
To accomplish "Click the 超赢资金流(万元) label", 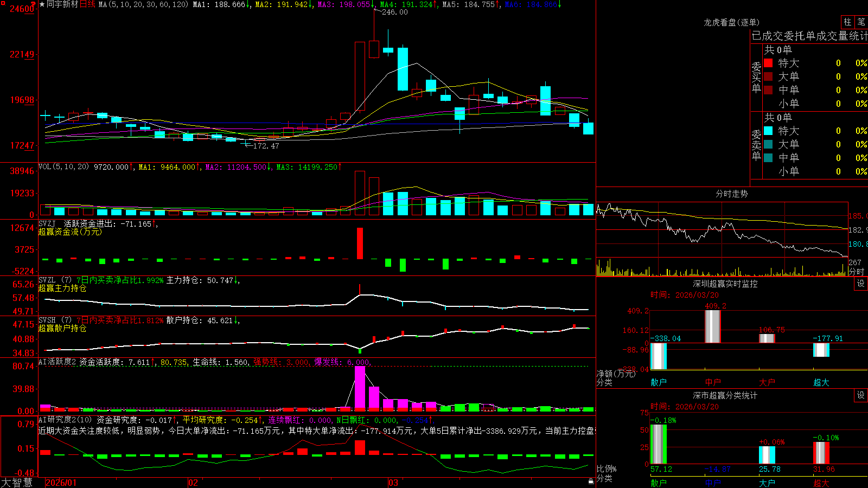I will click(70, 232).
